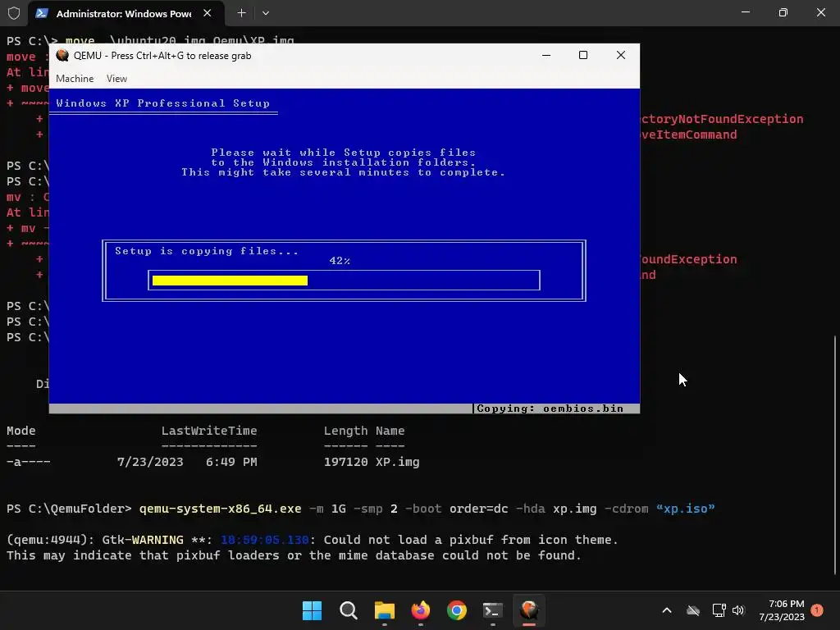Minimize the QEMU window
840x630 pixels.
pos(546,55)
